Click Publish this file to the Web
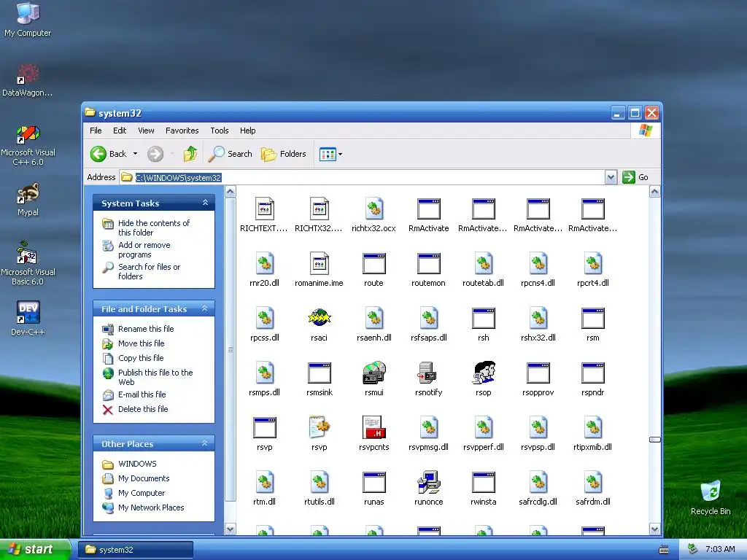 pyautogui.click(x=155, y=377)
